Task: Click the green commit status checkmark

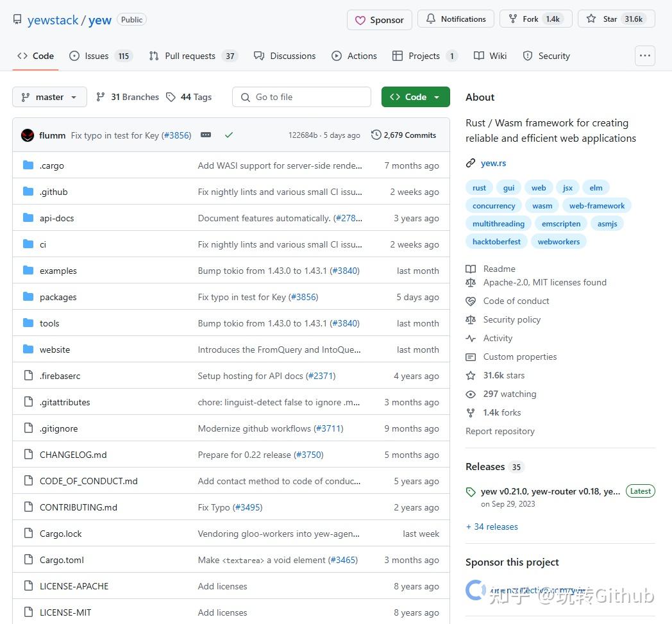Action: pyautogui.click(x=229, y=135)
